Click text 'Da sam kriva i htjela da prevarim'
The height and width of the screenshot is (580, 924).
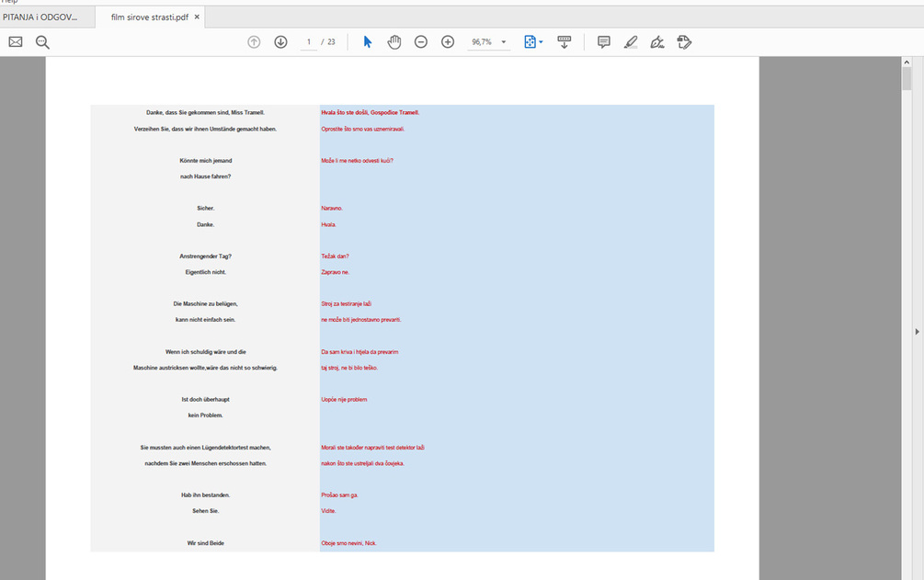click(359, 352)
